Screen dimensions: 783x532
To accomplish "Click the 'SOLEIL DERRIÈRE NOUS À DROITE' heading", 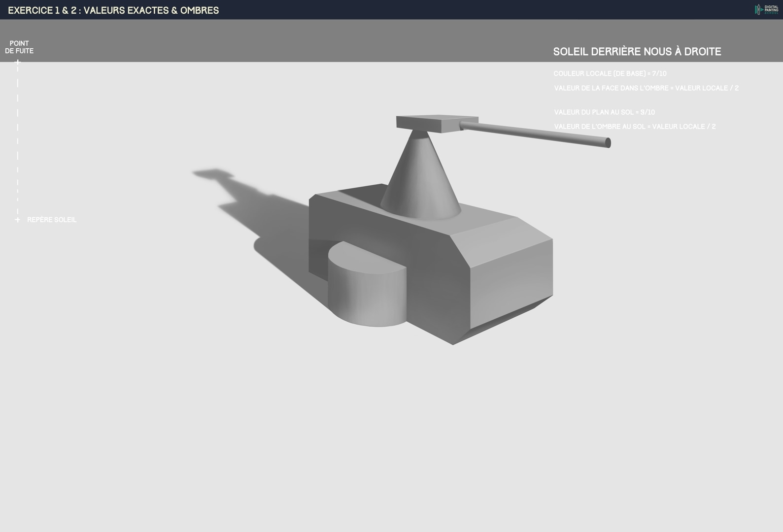I will 637,52.
